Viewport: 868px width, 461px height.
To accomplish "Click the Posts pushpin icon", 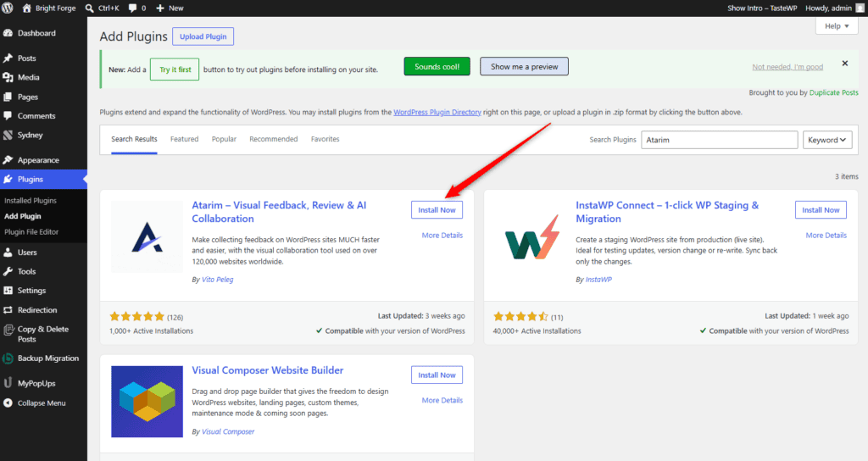I will (8, 58).
